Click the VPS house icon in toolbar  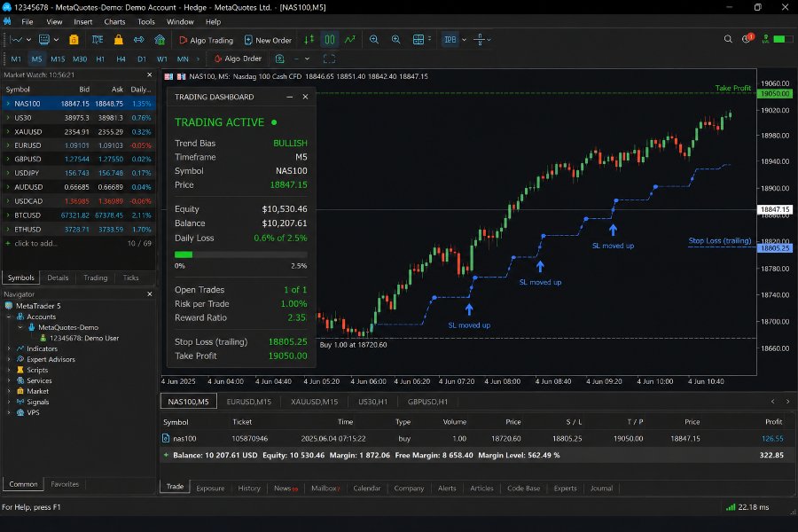[x=160, y=40]
